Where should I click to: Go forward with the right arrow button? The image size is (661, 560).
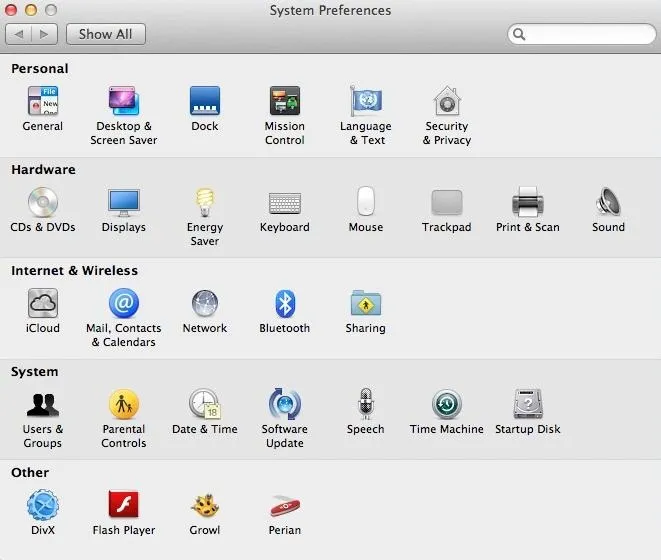click(x=44, y=34)
